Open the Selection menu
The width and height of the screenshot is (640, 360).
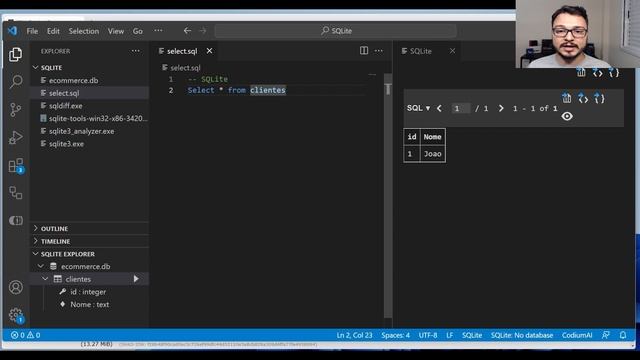(84, 31)
